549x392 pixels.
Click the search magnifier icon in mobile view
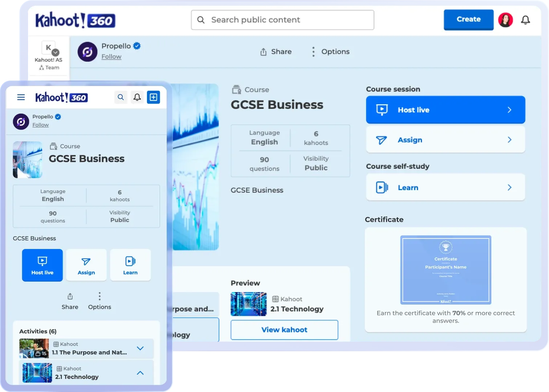point(121,97)
